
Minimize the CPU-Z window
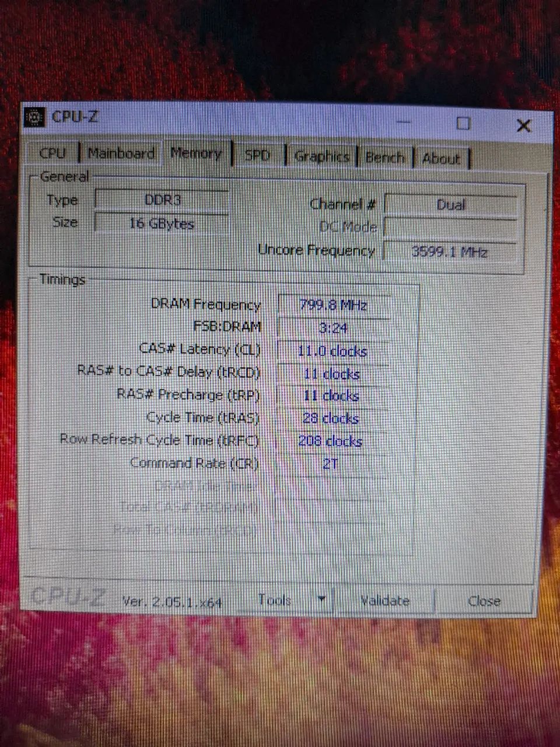[403, 123]
